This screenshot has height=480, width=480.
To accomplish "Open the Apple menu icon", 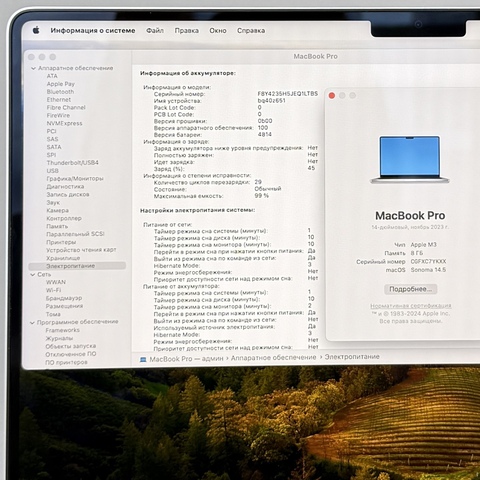I will pos(36,30).
